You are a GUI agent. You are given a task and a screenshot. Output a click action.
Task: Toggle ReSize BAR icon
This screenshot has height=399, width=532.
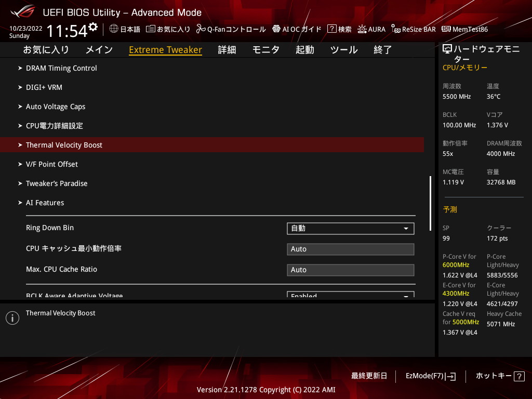point(395,29)
